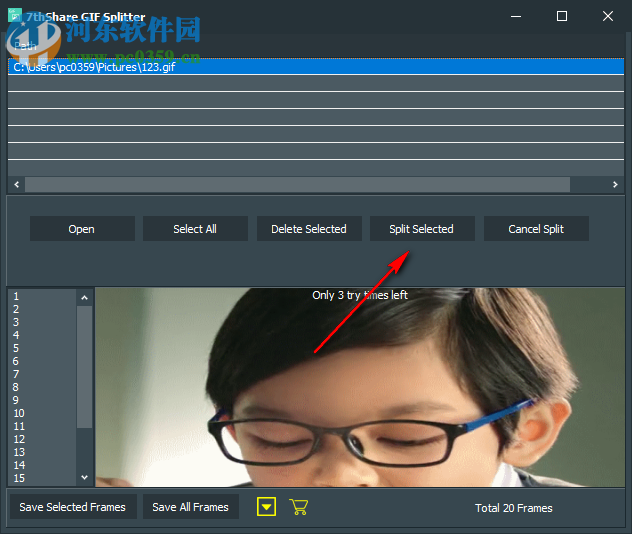Click the Open button
Image resolution: width=632 pixels, height=534 pixels.
pyautogui.click(x=82, y=229)
